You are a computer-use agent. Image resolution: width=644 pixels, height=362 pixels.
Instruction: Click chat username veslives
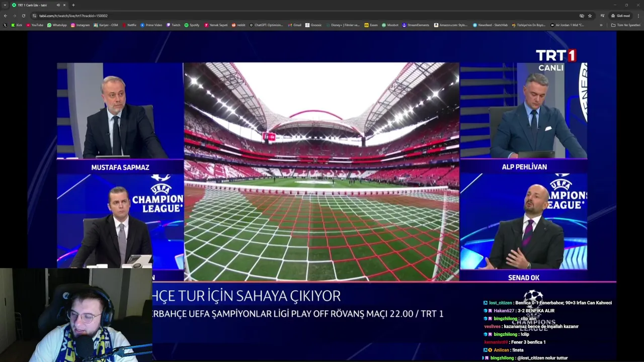coord(492,326)
